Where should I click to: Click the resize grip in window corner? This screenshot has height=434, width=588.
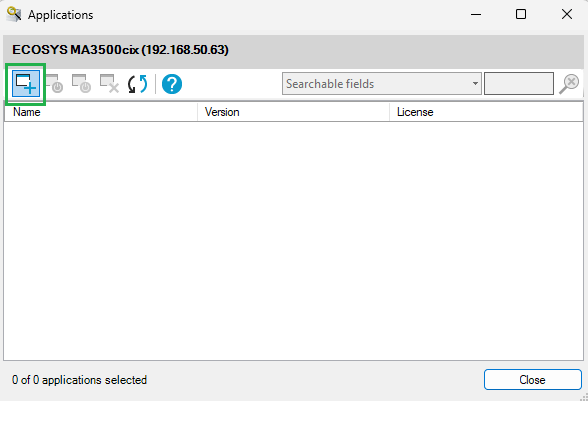pos(584,397)
